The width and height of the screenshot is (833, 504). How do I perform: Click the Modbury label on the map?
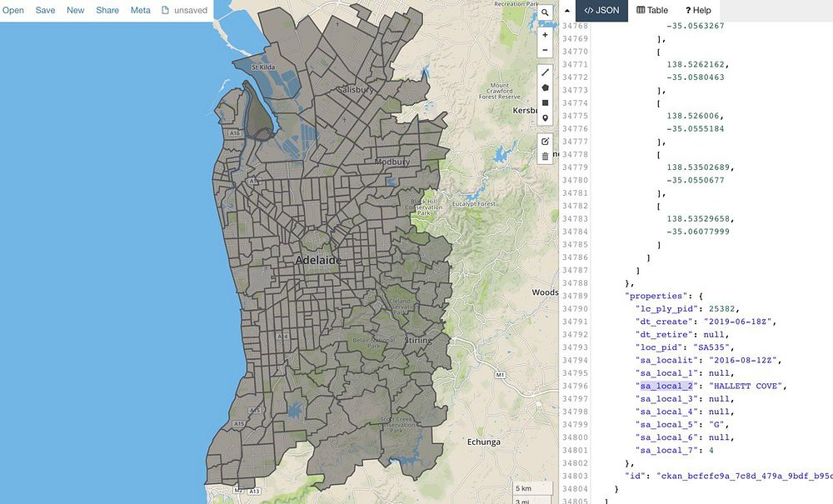[x=392, y=162]
